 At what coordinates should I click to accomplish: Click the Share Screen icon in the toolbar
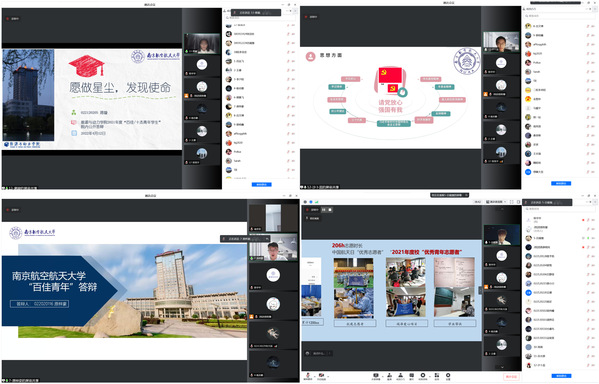(x=376, y=376)
